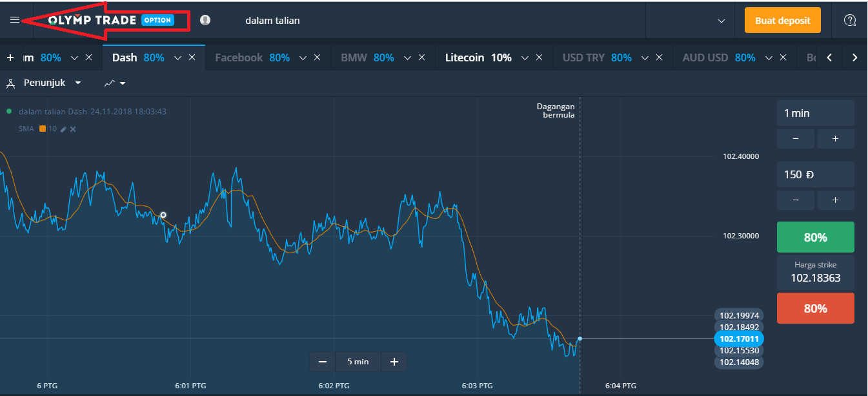868x396 pixels.
Task: Click the Harga strike 102.18363 value
Action: tap(816, 279)
